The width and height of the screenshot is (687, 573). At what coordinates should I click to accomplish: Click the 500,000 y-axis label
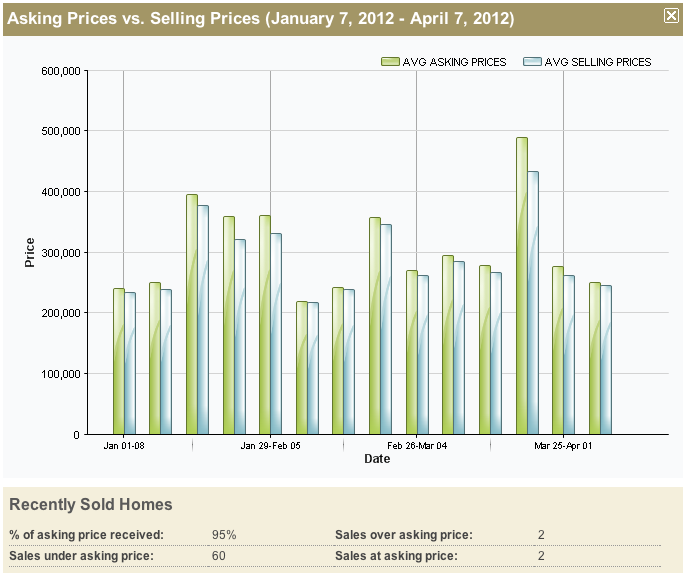click(x=61, y=131)
